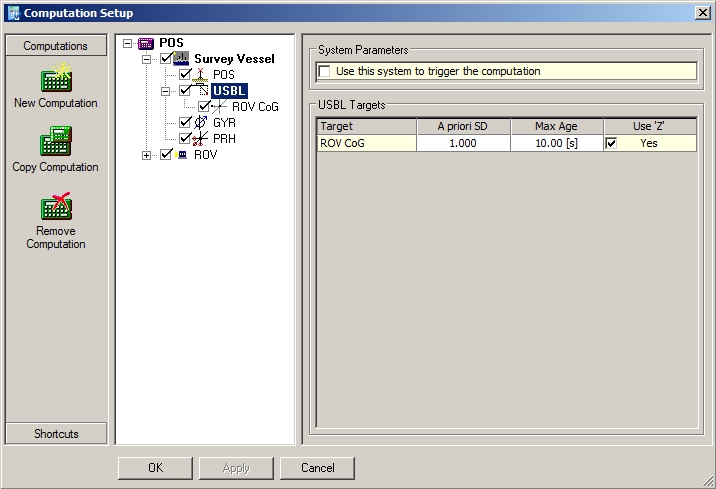This screenshot has height=489, width=716.
Task: Uncheck the POS system checkbox under Survey Vessel
Action: pos(185,74)
